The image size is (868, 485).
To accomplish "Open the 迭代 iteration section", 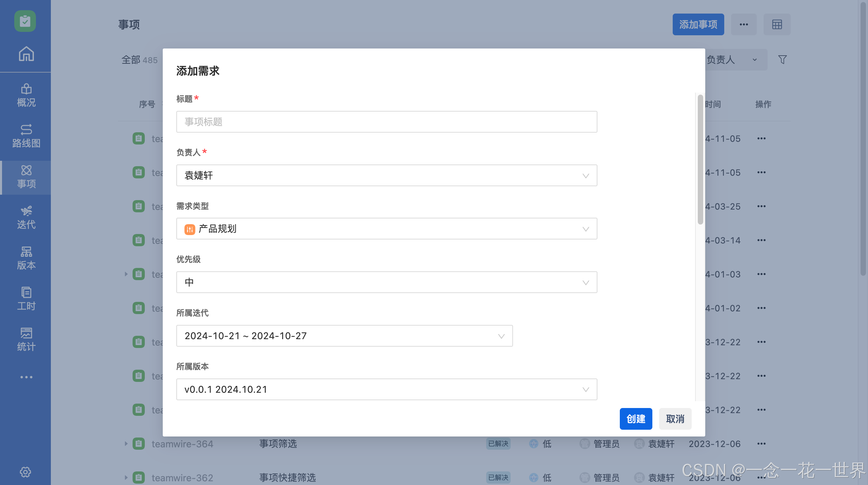I will [26, 217].
